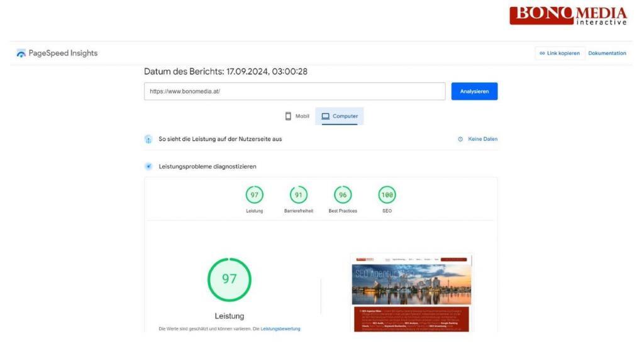
Task: Switch to the Mobil tab
Action: point(297,116)
